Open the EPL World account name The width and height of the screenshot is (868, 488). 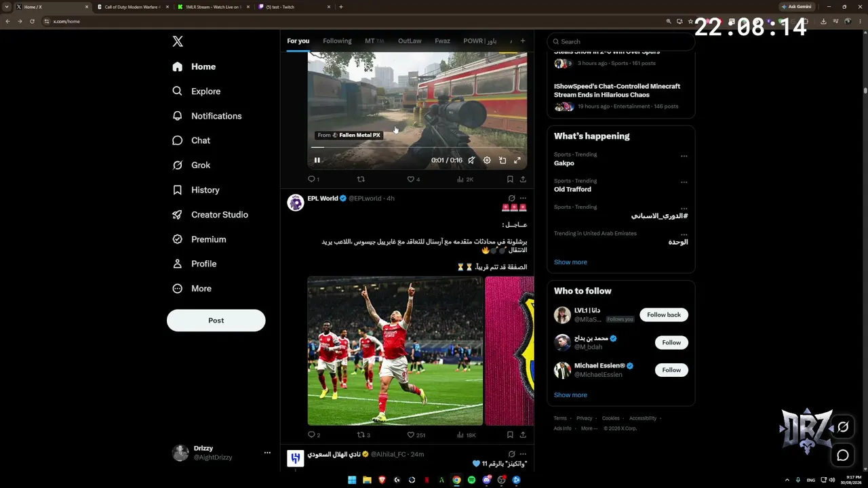coord(323,199)
